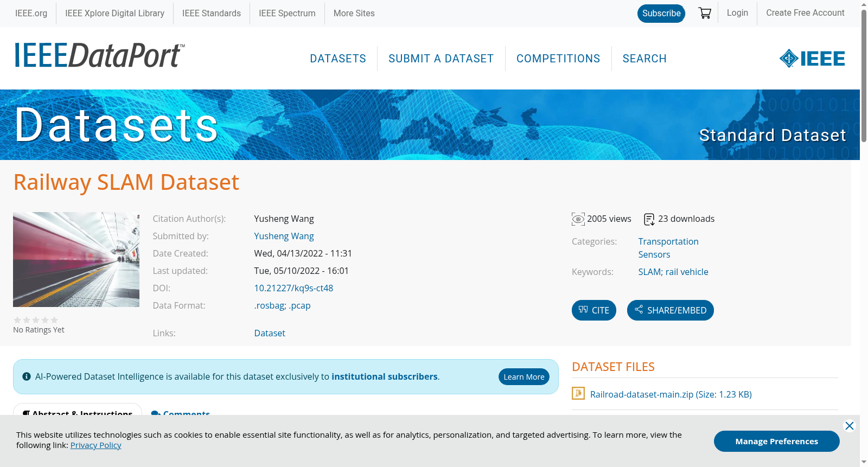Screen dimensions: 868x467
Task: Click the '23 downloads' text
Action: [686, 219]
